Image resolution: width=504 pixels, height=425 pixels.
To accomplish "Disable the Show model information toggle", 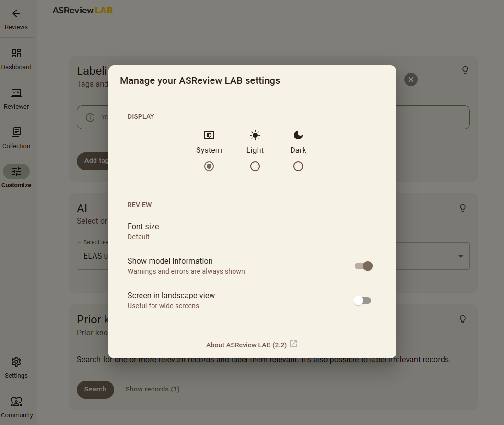I will coord(363,266).
